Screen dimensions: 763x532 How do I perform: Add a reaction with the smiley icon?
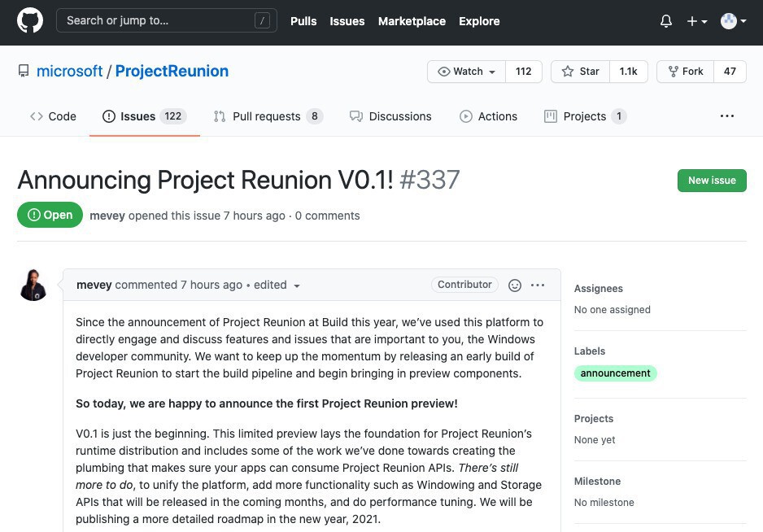[x=514, y=285]
